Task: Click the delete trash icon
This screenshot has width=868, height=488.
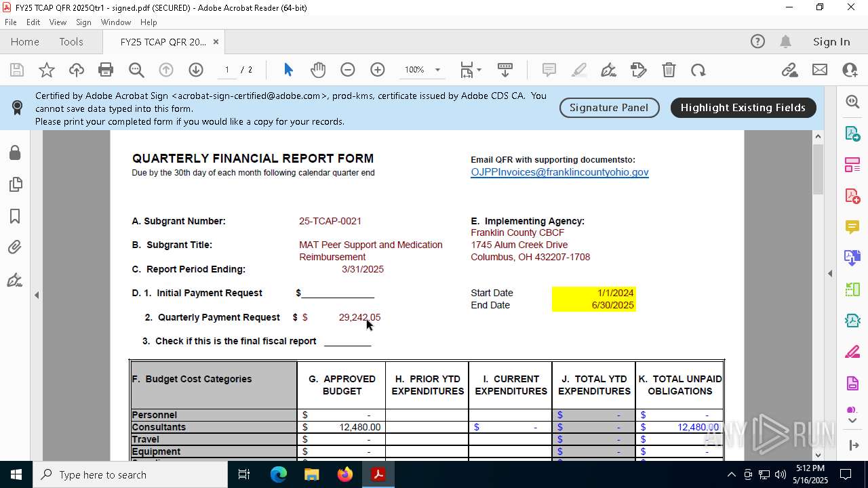Action: [x=669, y=70]
